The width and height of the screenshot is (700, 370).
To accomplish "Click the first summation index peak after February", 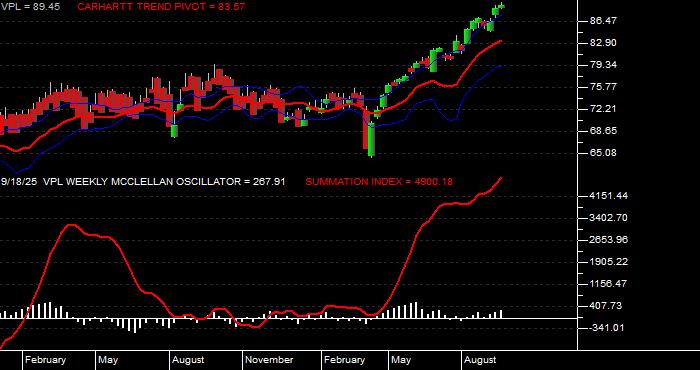I will pyautogui.click(x=71, y=225).
